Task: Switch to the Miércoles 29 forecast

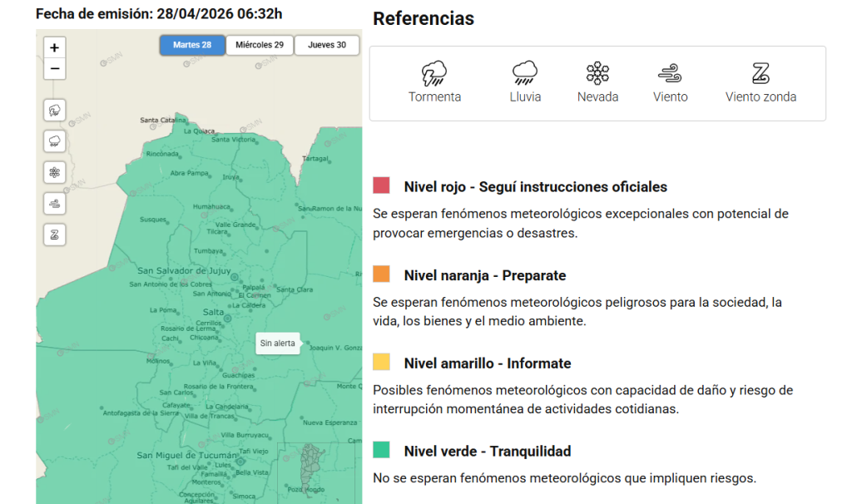Action: coord(260,45)
